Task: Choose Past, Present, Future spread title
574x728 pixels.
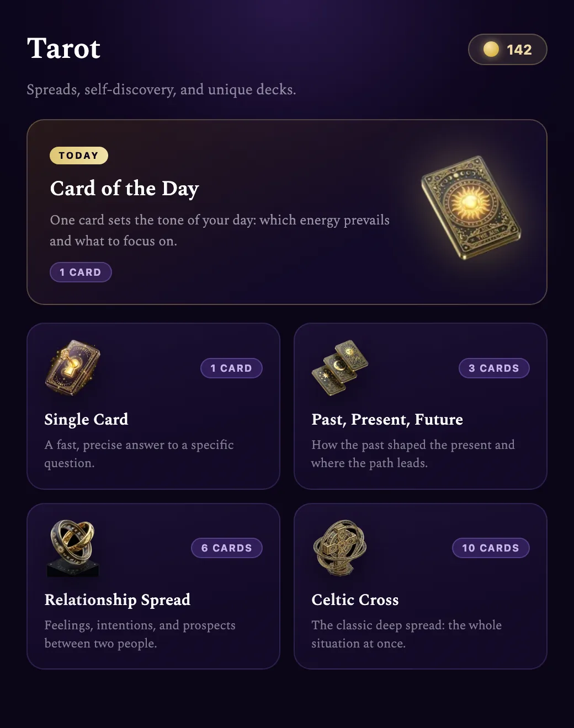Action: pyautogui.click(x=387, y=419)
